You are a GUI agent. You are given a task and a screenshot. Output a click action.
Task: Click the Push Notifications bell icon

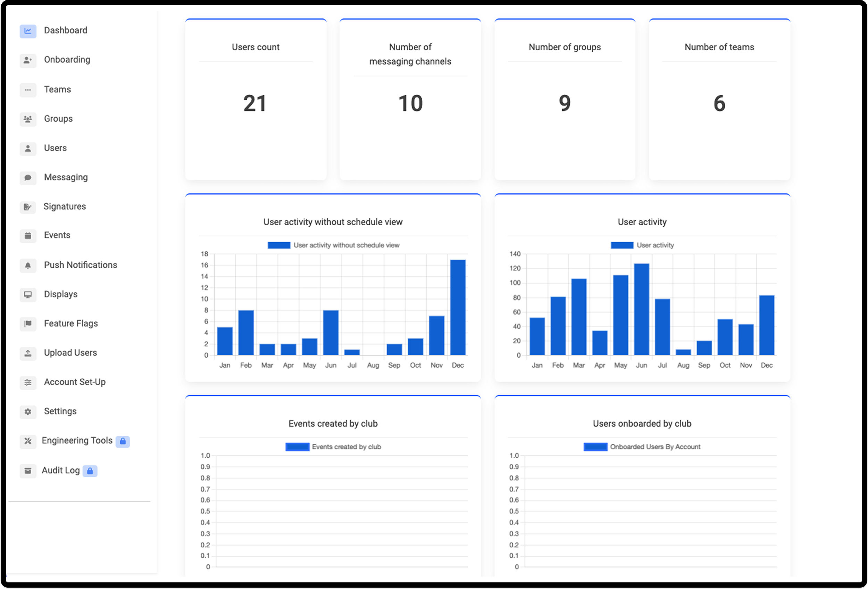point(28,266)
